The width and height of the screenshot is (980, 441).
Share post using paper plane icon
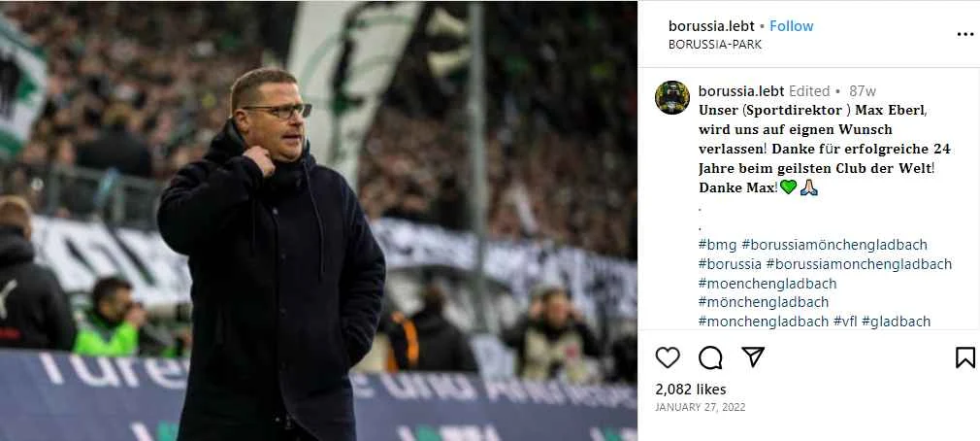tap(753, 356)
